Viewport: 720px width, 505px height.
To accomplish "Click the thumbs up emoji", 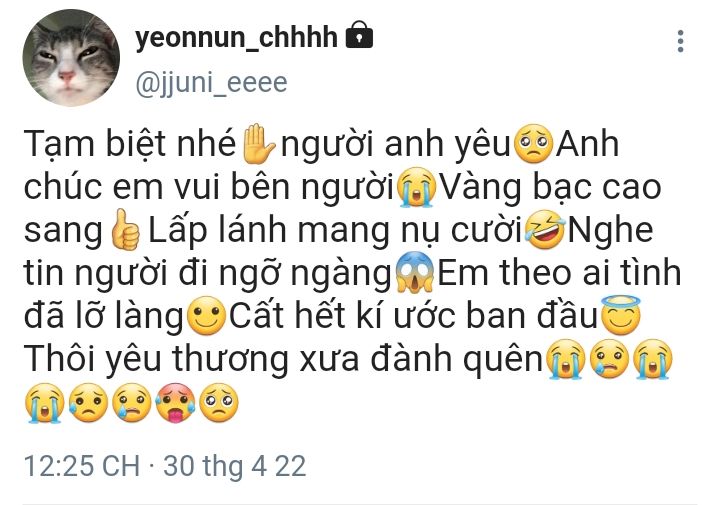I will click(x=125, y=230).
